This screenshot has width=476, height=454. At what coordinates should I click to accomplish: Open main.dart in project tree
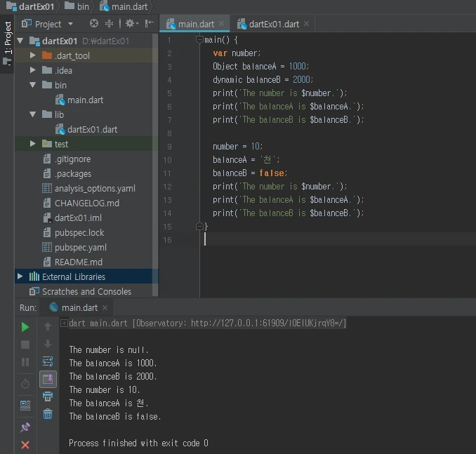79,100
